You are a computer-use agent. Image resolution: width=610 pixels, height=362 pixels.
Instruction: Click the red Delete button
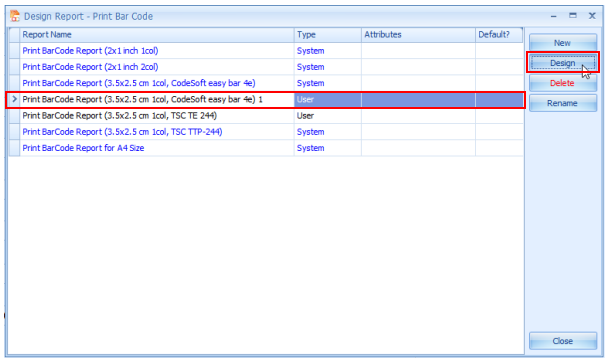point(563,83)
